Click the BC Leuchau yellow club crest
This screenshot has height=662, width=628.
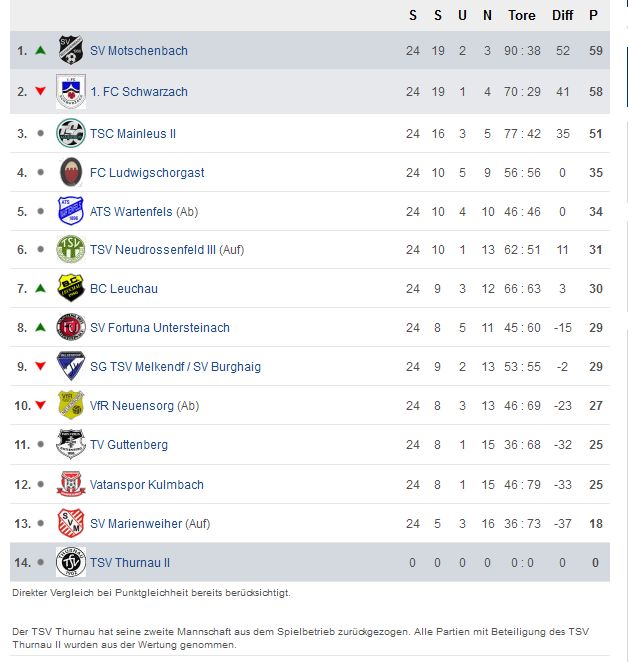(x=71, y=288)
